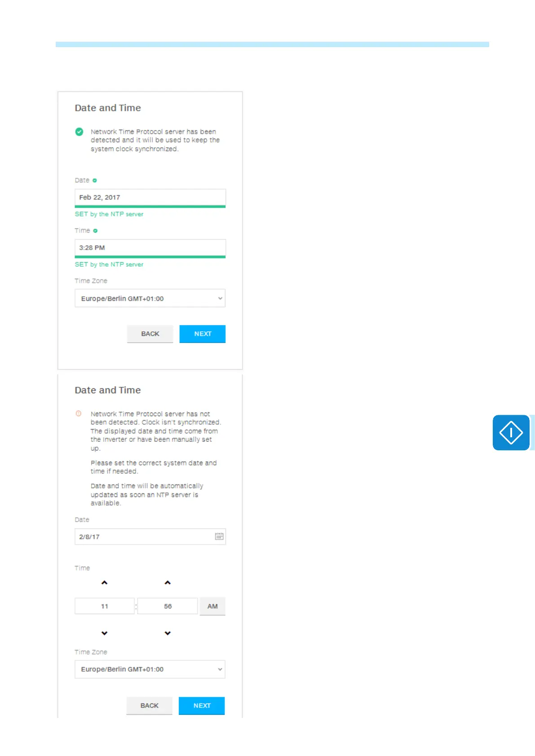Image resolution: width=535 pixels, height=756 pixels.
Task: Increase the minutes with the up arrow
Action: click(168, 583)
